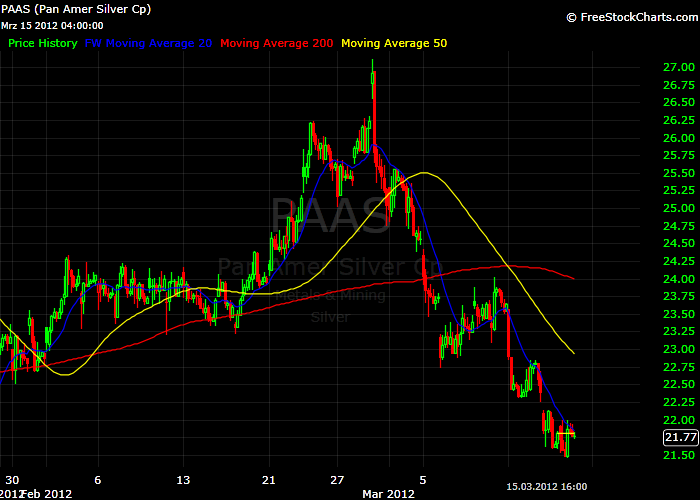Click the 25.25 price axis label

tap(679, 191)
